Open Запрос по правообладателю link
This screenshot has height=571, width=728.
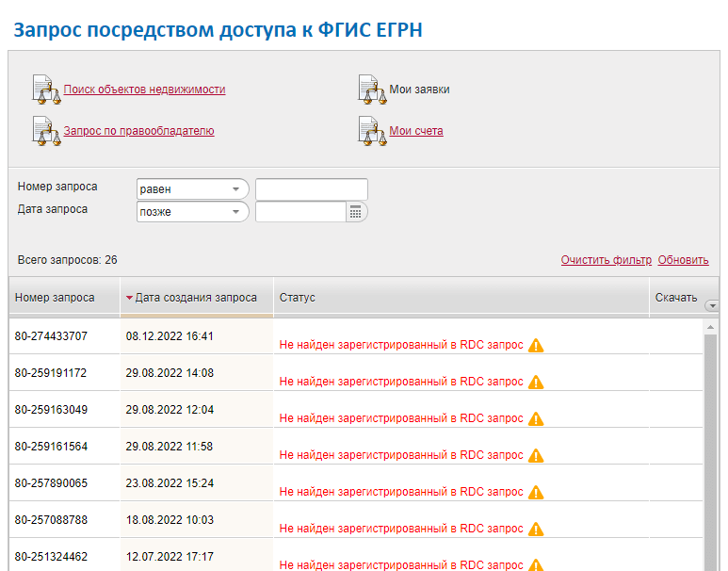tap(138, 131)
